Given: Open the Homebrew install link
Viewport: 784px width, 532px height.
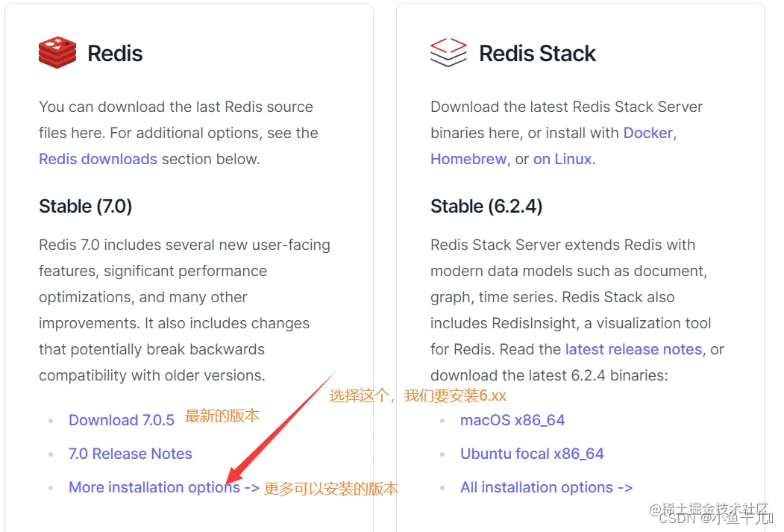Looking at the screenshot, I should (x=468, y=159).
